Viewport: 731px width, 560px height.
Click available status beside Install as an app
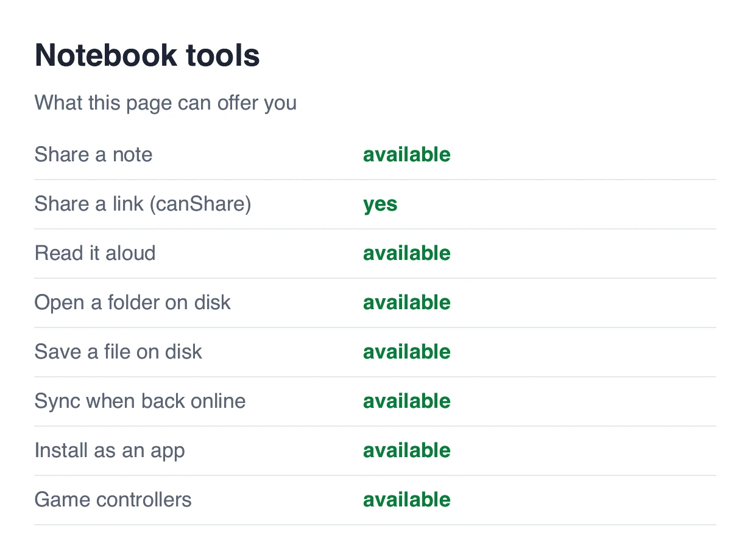[407, 450]
